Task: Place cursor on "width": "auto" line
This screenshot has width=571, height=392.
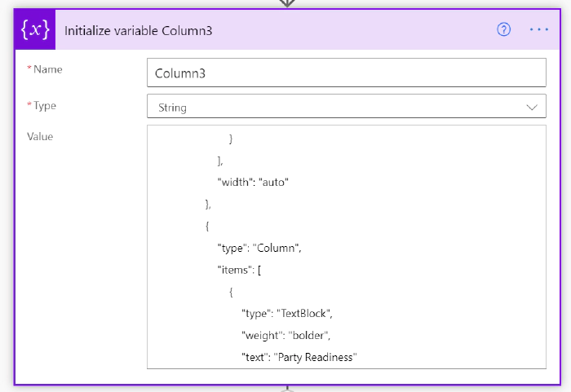Action: 254,182
